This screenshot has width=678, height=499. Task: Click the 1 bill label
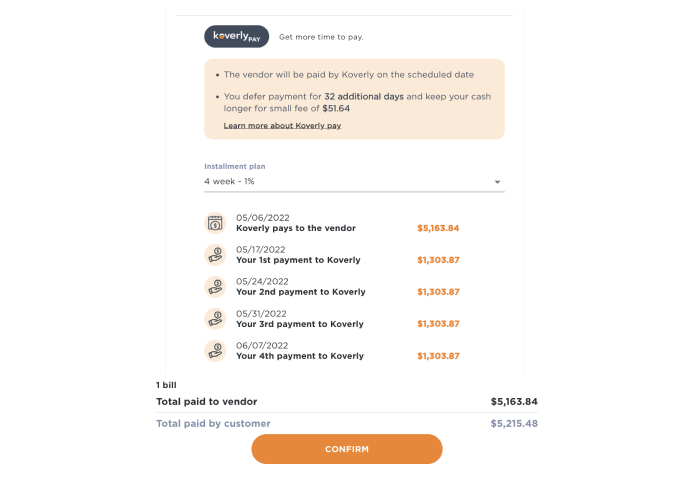click(x=166, y=384)
